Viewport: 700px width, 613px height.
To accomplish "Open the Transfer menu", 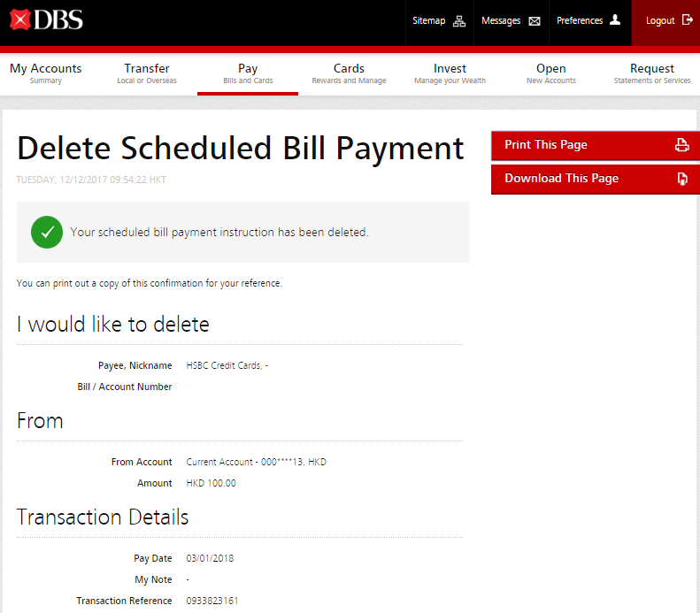I will point(147,73).
